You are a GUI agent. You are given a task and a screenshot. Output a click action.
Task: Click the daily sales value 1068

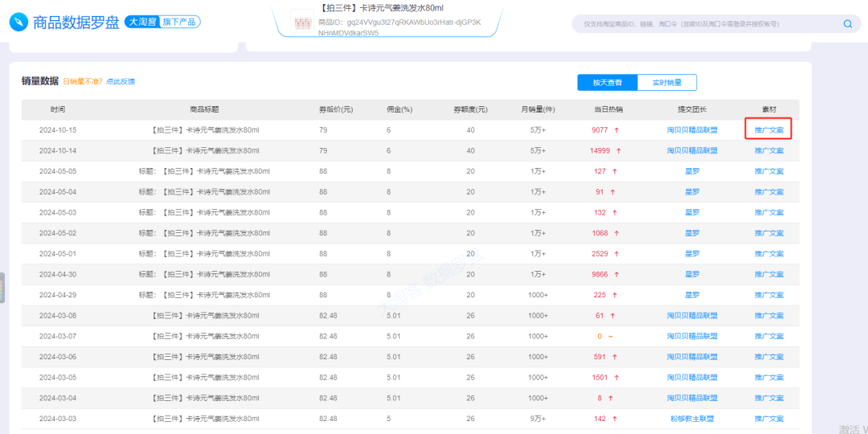(600, 233)
